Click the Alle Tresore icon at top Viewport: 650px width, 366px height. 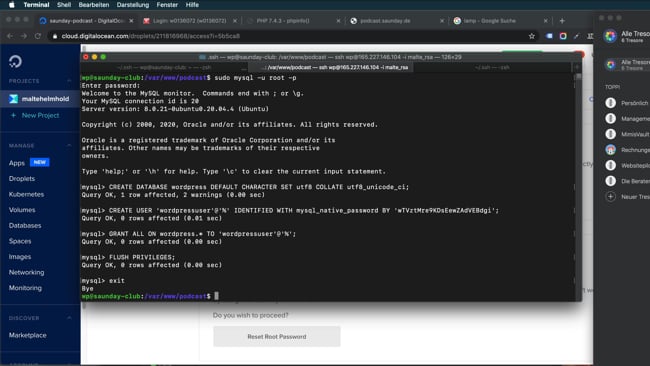click(610, 36)
